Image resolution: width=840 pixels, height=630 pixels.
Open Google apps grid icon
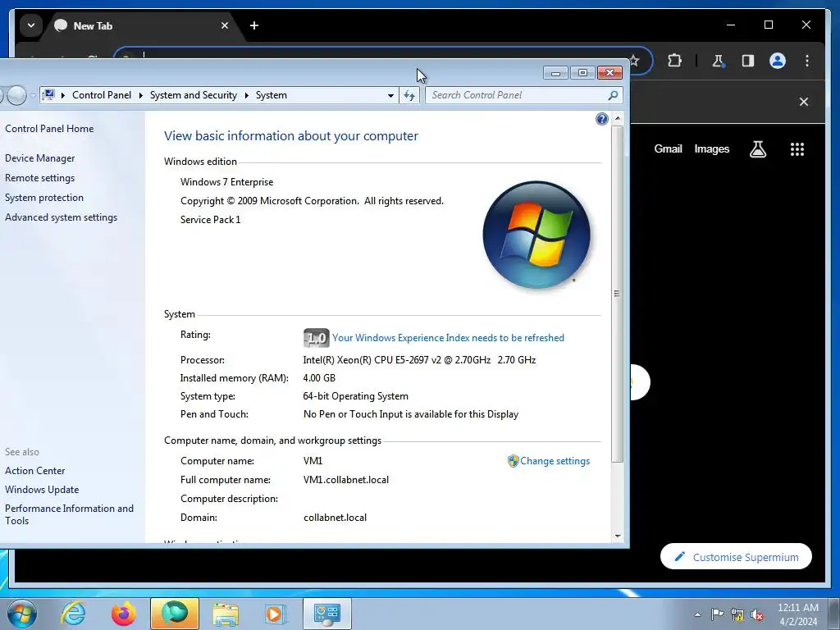(x=797, y=149)
